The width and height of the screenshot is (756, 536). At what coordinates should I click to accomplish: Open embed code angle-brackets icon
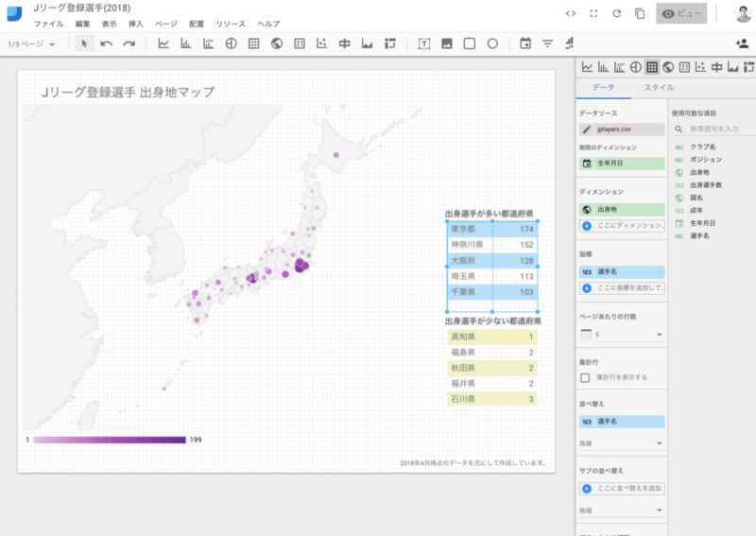coord(571,13)
